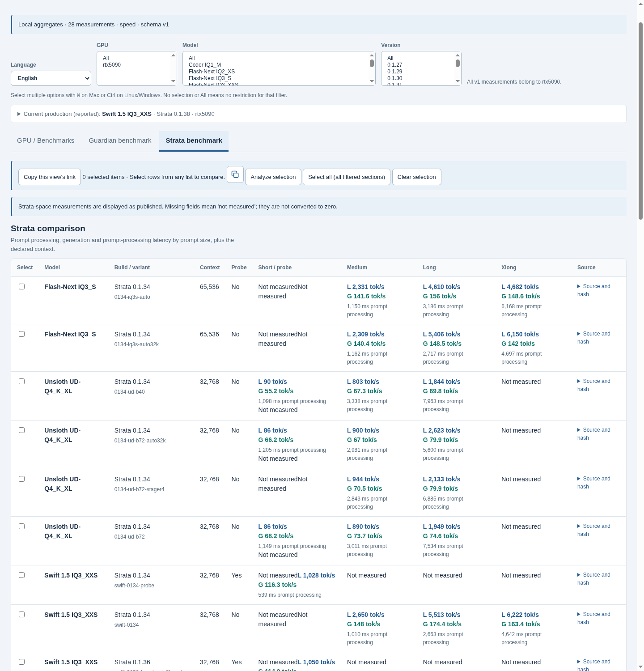
Task: Click the Model list's scroll-down arrow
Action: tap(372, 81)
